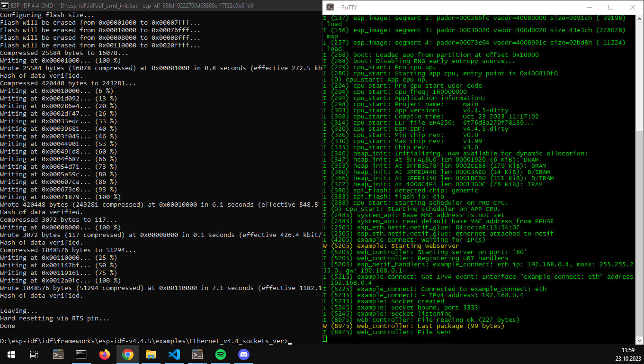Open the first PuTTY icon in the taskbar
This screenshot has height=364, width=644.
tap(58, 354)
